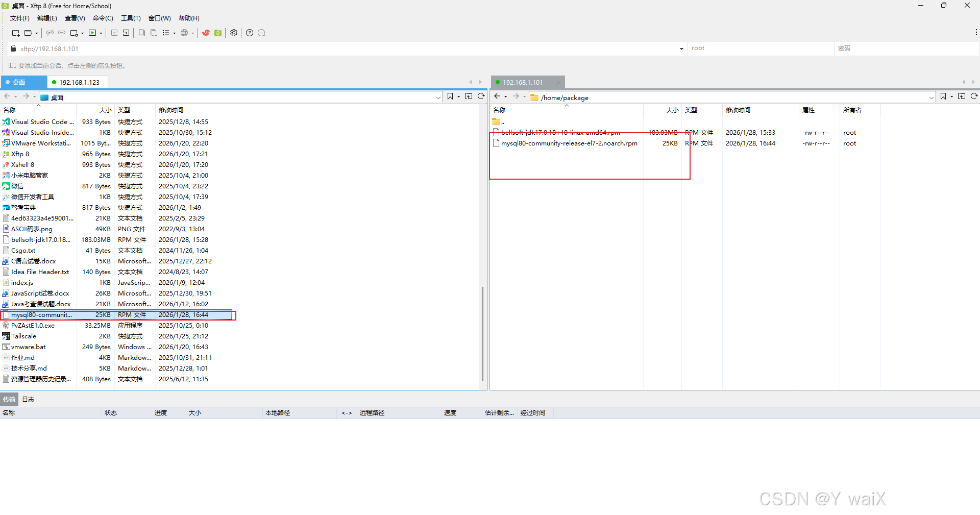
Task: Select mysql80-community-release-el7-2.noarch.rpm in remote pane
Action: coord(569,143)
